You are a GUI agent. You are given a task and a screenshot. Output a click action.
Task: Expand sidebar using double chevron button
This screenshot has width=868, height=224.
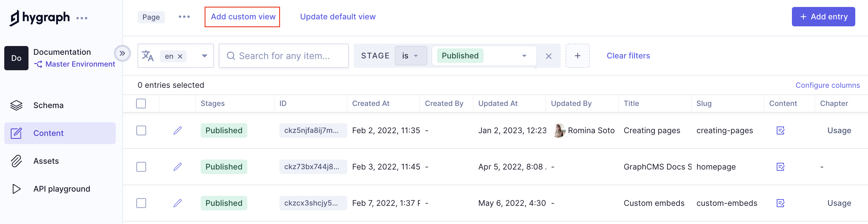122,54
